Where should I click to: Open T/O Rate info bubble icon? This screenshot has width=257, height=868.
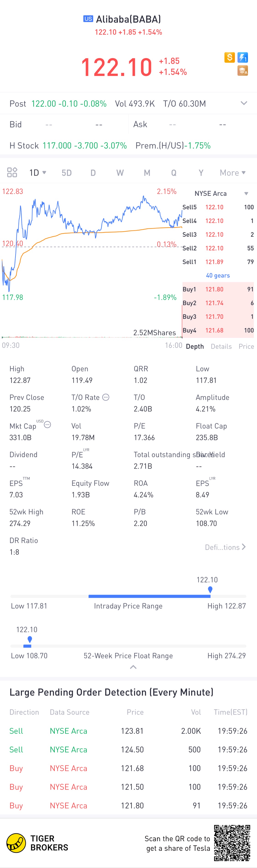click(106, 397)
